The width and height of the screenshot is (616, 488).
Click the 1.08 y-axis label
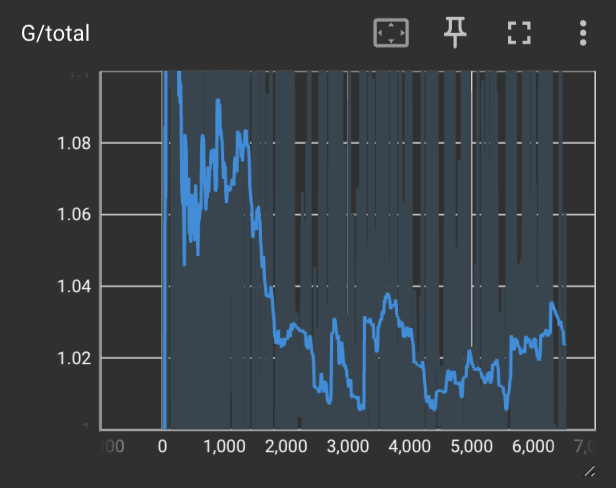pyautogui.click(x=74, y=143)
